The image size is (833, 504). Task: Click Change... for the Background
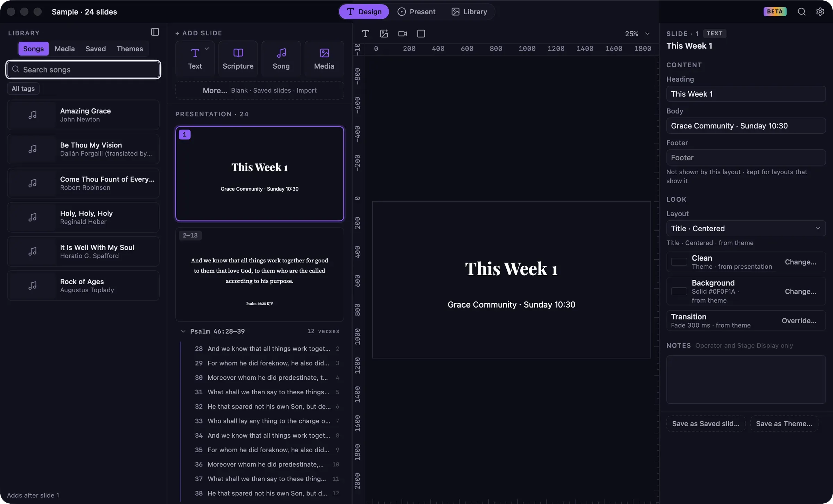pos(800,291)
